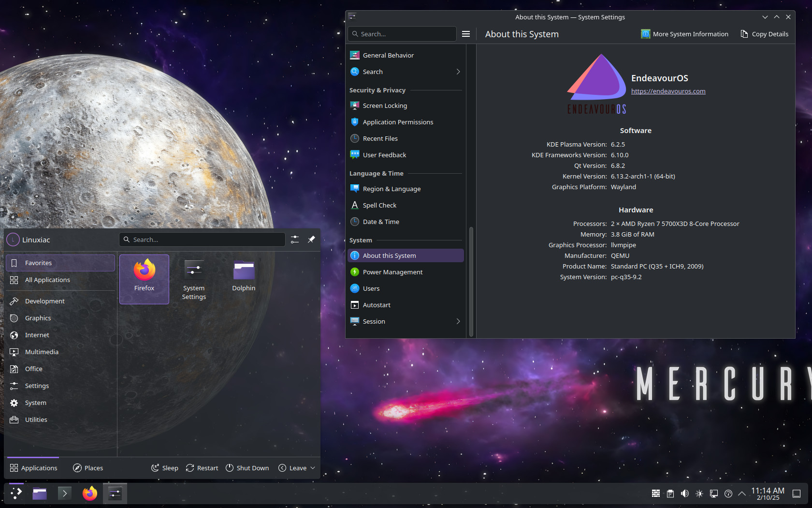This screenshot has height=508, width=812.
Task: Open the updates grid tray icon
Action: pyautogui.click(x=656, y=493)
